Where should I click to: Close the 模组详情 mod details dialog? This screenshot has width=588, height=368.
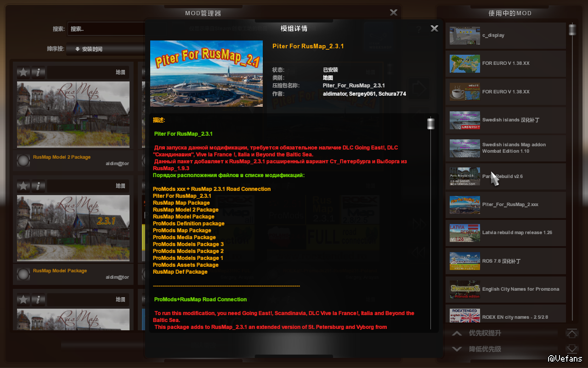coord(434,29)
